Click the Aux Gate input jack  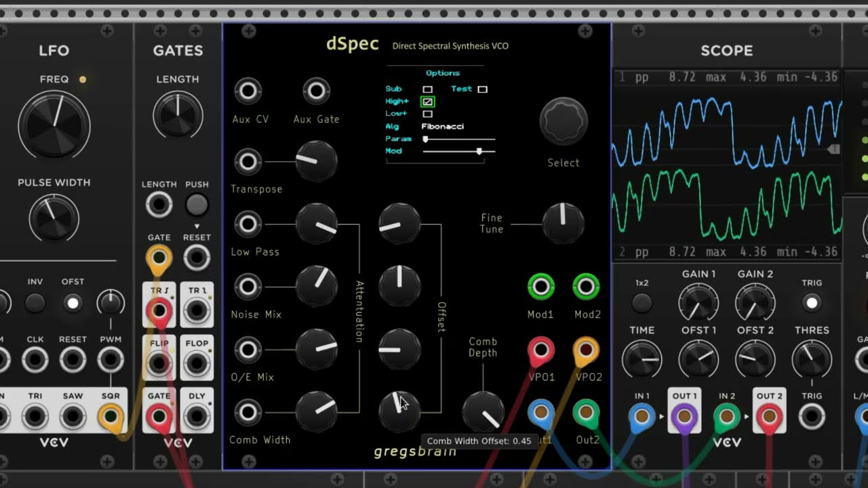tap(316, 91)
